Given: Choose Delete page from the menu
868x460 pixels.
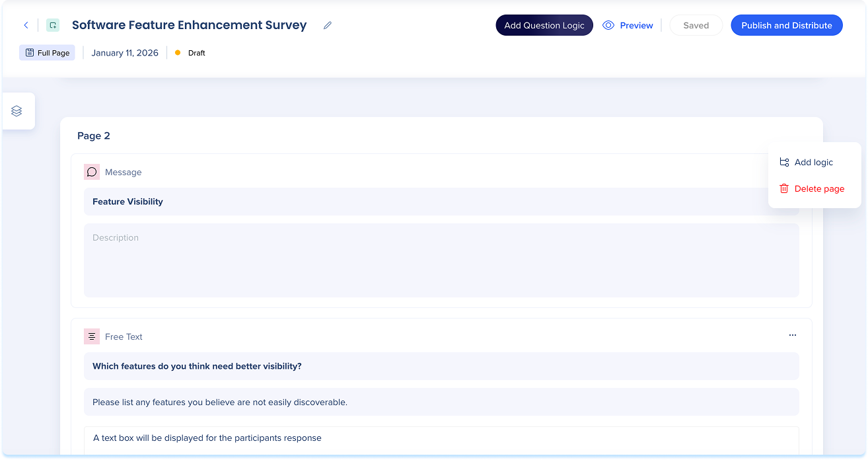Looking at the screenshot, I should click(x=818, y=188).
